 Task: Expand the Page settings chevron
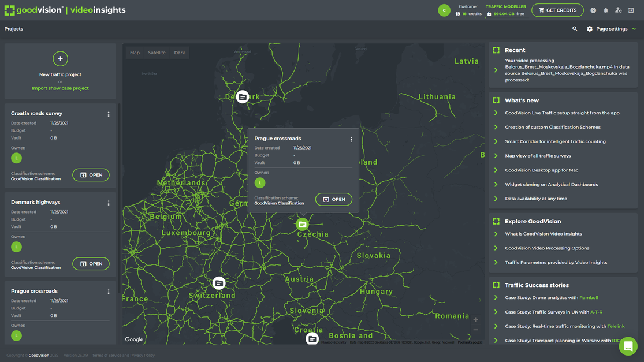[x=634, y=29]
